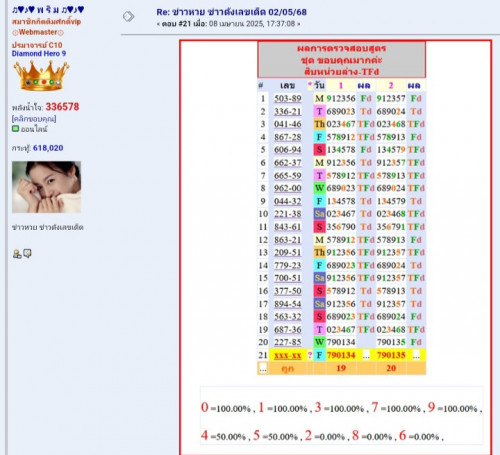The image size is (500, 455).
Task: Click the username at top of profile
Action: pos(48,10)
